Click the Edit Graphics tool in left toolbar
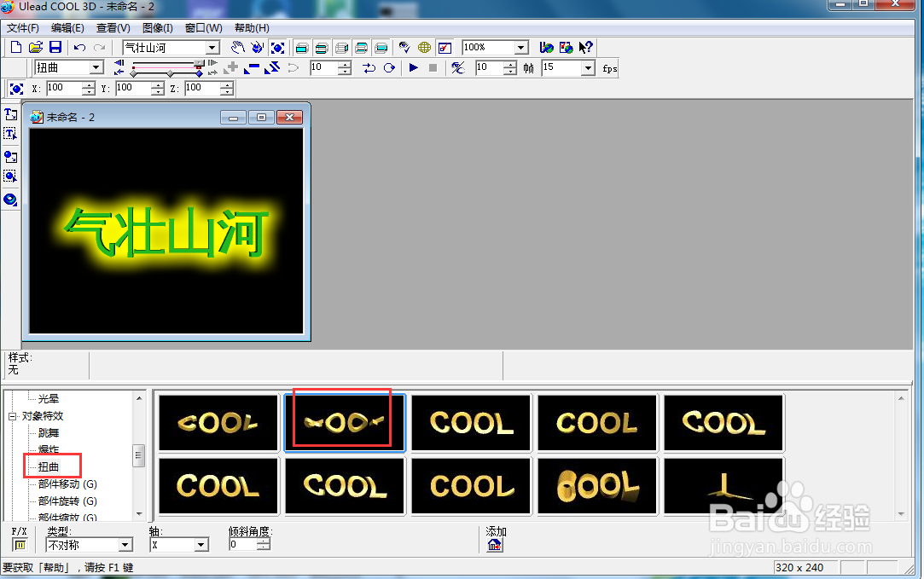 click(10, 177)
